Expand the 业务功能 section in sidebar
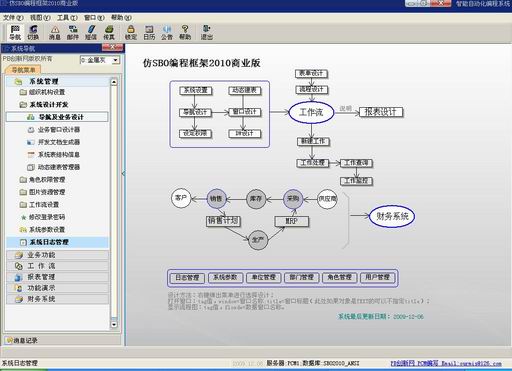Image resolution: width=512 pixels, height=371 pixels. [x=57, y=255]
